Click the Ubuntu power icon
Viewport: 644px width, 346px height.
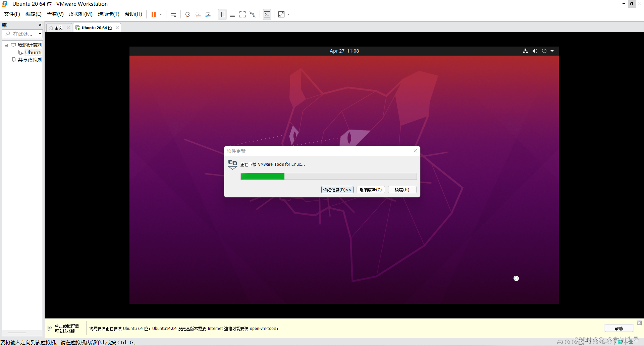[x=544, y=51]
